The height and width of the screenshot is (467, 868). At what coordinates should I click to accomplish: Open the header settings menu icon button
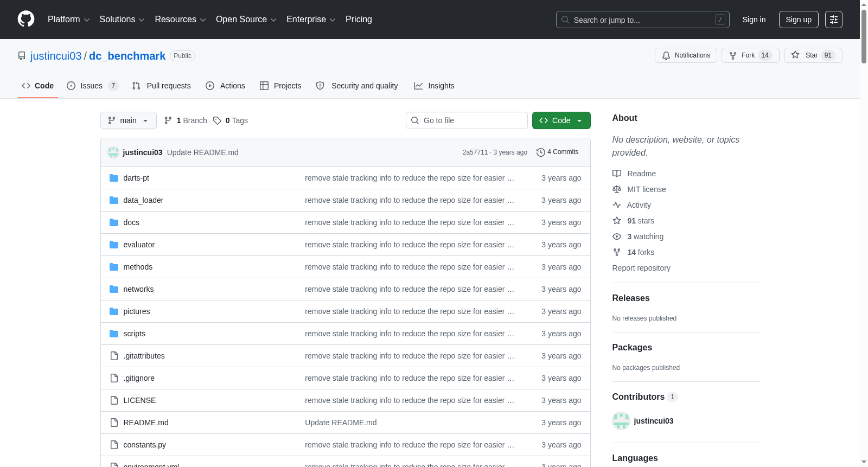pos(834,20)
